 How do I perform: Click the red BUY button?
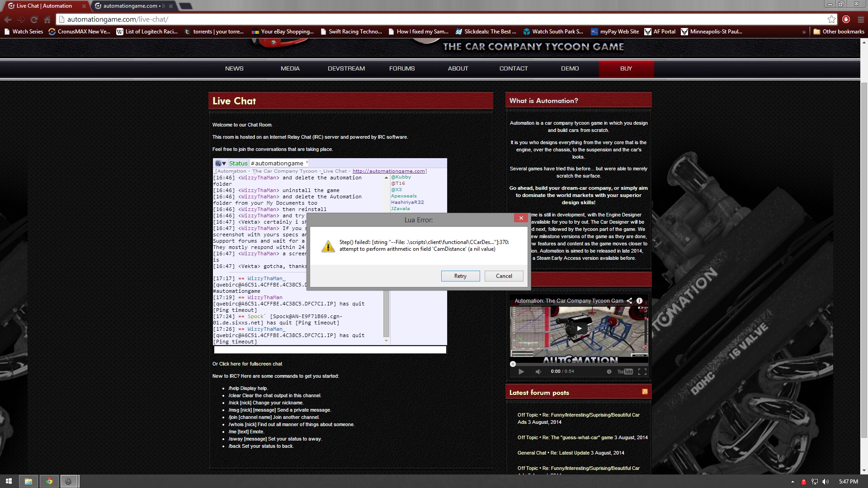tap(626, 69)
